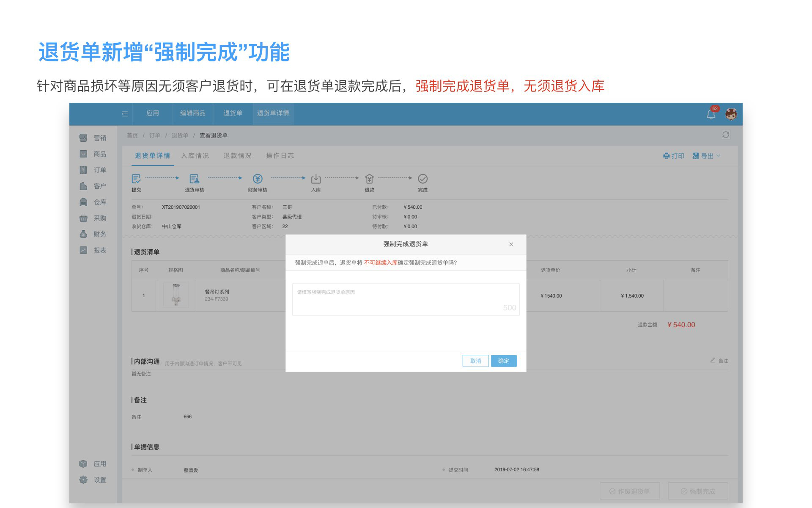Click 确定 in the dialog

tap(503, 361)
